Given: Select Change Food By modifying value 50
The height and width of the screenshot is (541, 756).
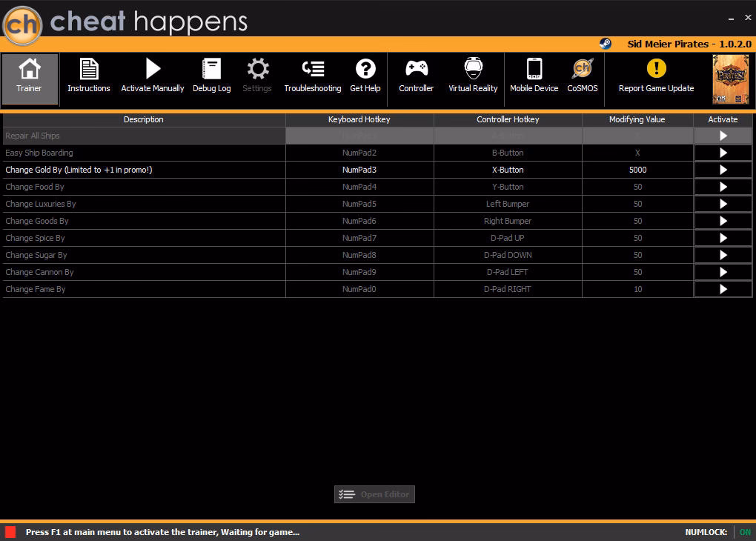Looking at the screenshot, I should click(x=637, y=187).
